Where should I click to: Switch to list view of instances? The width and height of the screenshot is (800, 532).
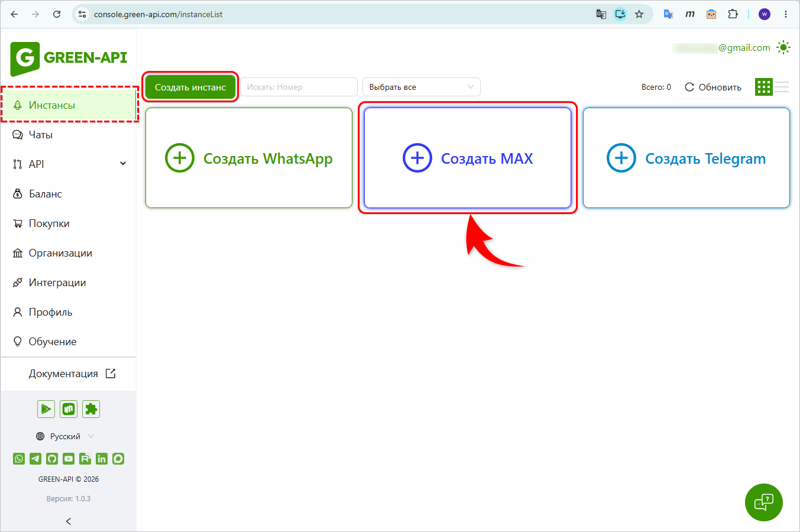tap(782, 87)
